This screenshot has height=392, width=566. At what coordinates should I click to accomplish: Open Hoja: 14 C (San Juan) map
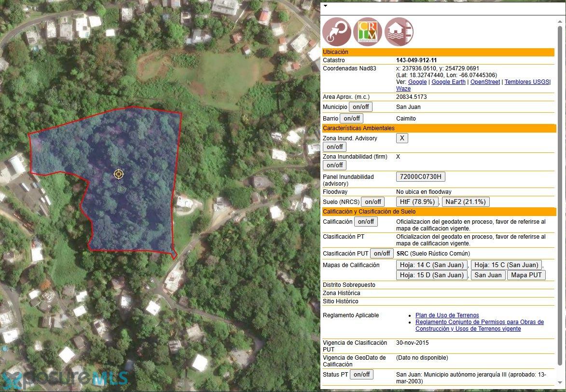pos(432,265)
